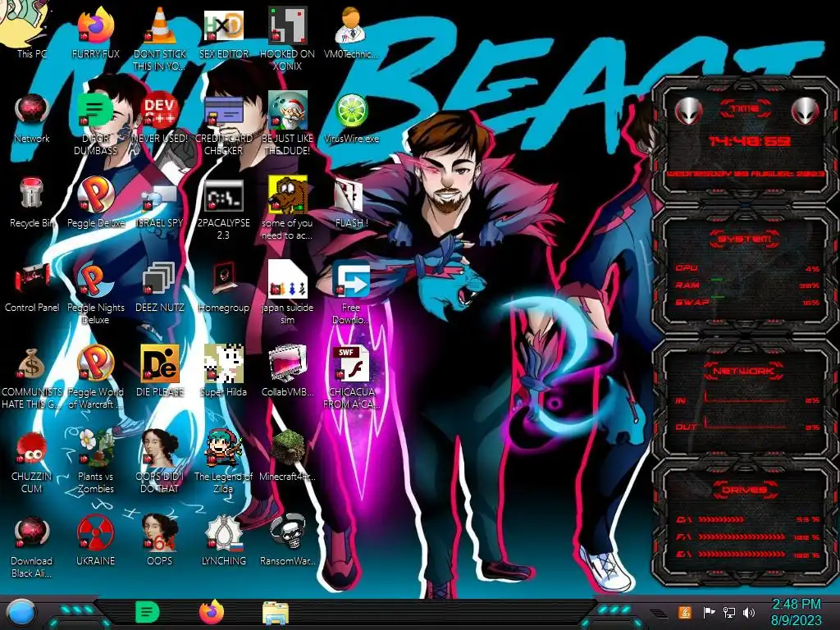
Task: Click the F:\ drive usage bar
Action: [742, 536]
